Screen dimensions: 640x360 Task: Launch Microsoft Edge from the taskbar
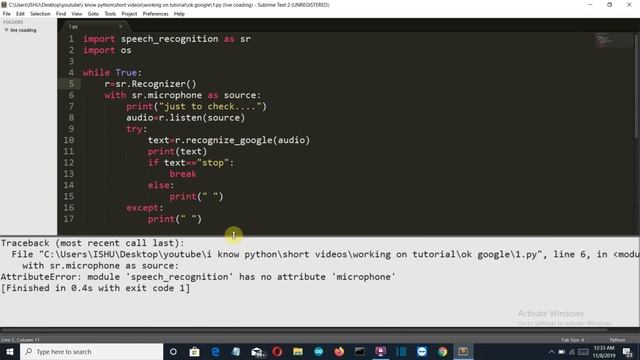point(215,351)
